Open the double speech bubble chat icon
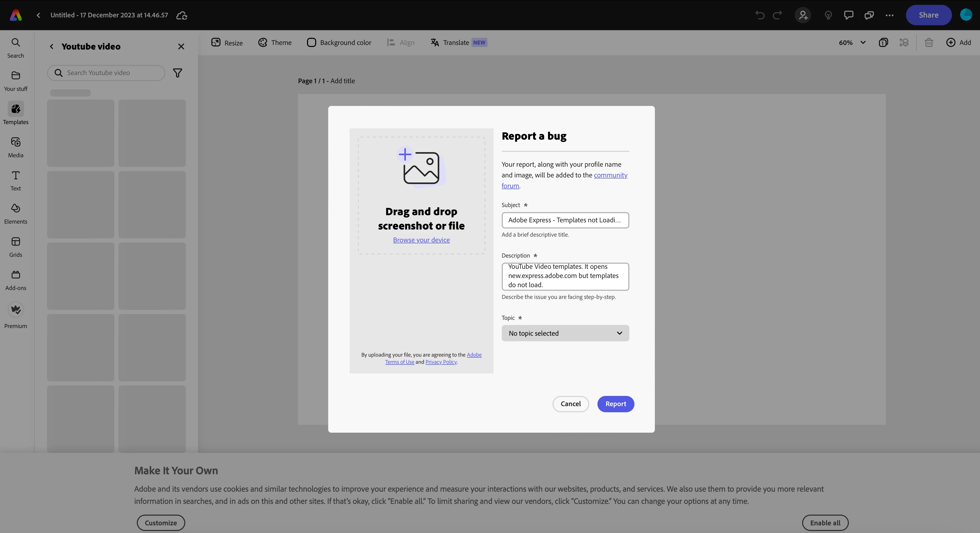 pos(869,15)
